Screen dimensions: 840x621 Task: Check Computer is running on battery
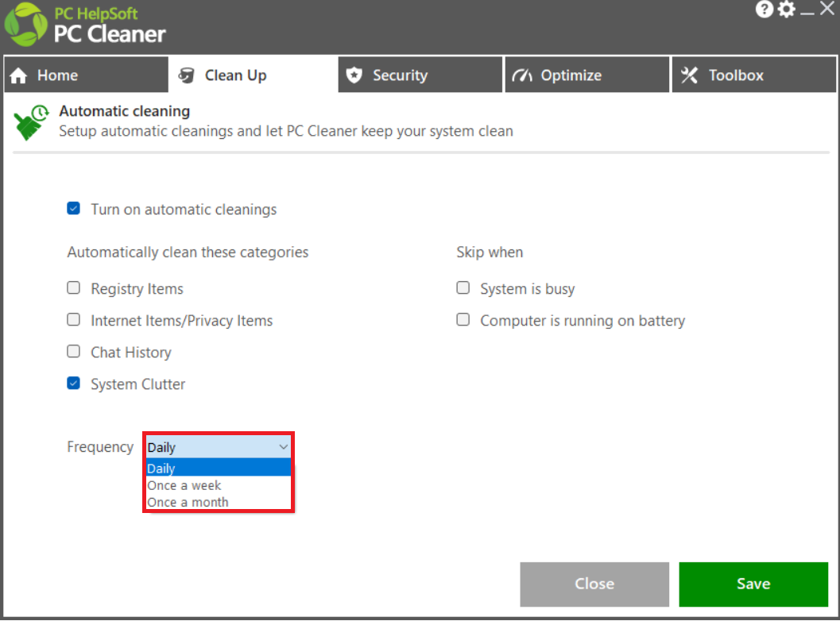463,319
